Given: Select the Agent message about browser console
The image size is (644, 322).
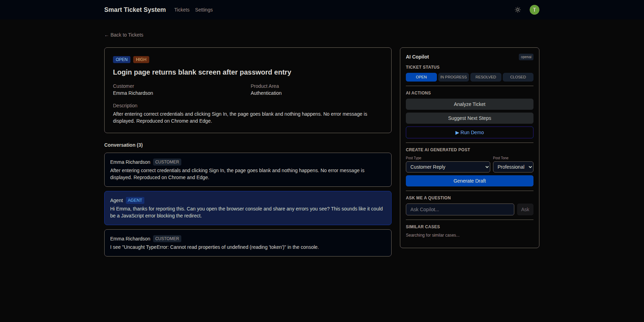Looking at the screenshot, I should tap(248, 208).
